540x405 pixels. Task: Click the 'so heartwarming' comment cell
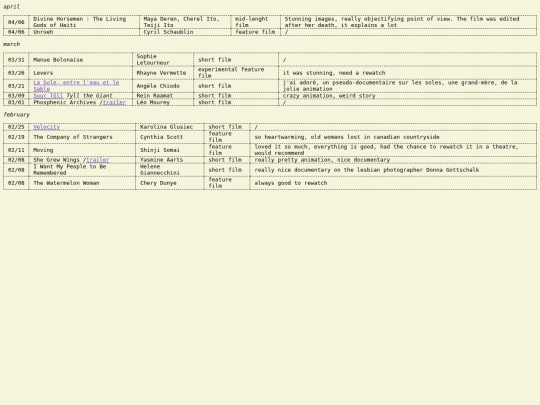click(x=393, y=137)
